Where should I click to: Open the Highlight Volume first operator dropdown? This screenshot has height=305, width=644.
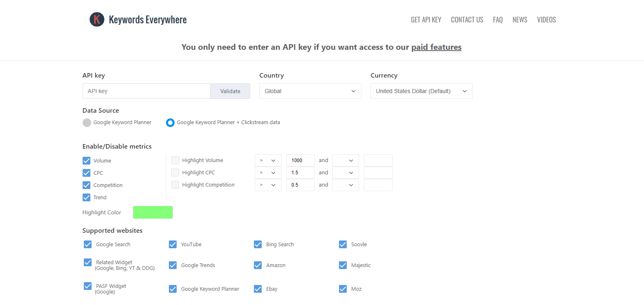pyautogui.click(x=268, y=160)
